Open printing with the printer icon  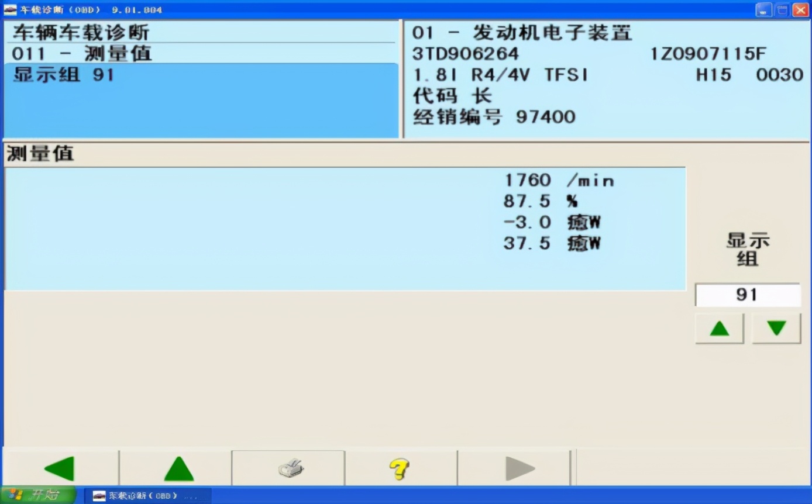(288, 467)
